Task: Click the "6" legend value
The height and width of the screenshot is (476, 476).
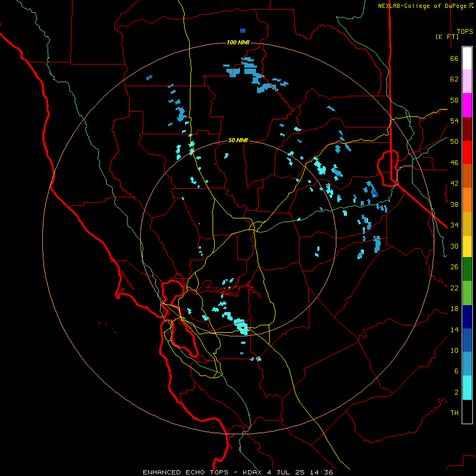Action: 456,371
